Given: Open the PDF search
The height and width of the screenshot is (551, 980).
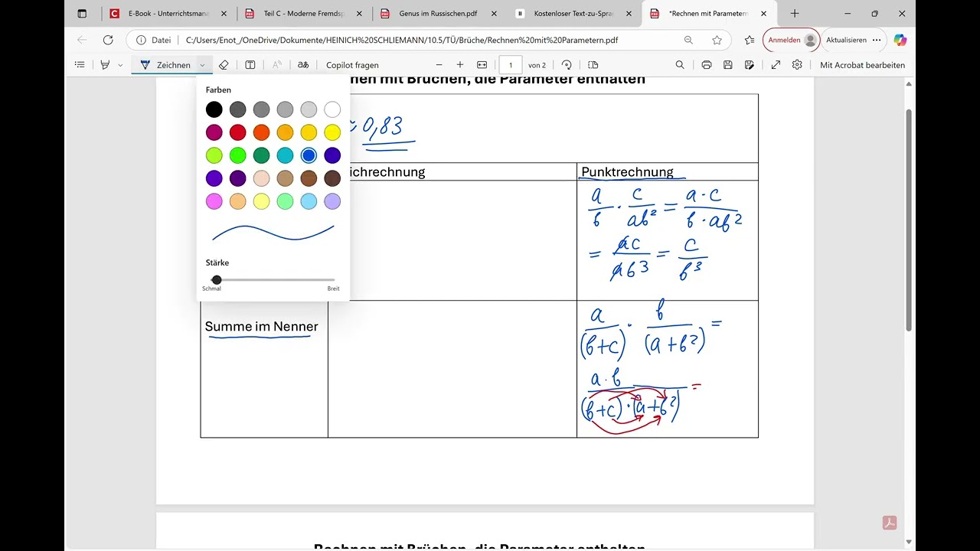Looking at the screenshot, I should [680, 65].
